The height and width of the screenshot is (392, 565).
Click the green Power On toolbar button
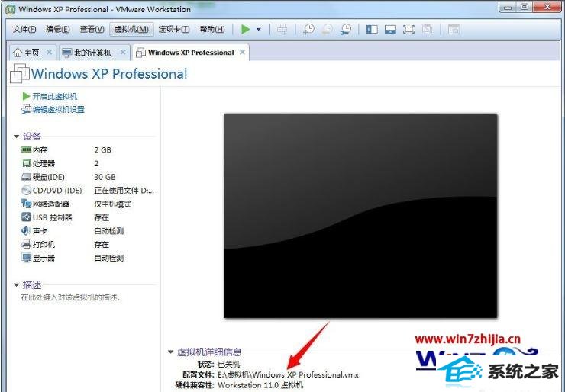pos(245,29)
